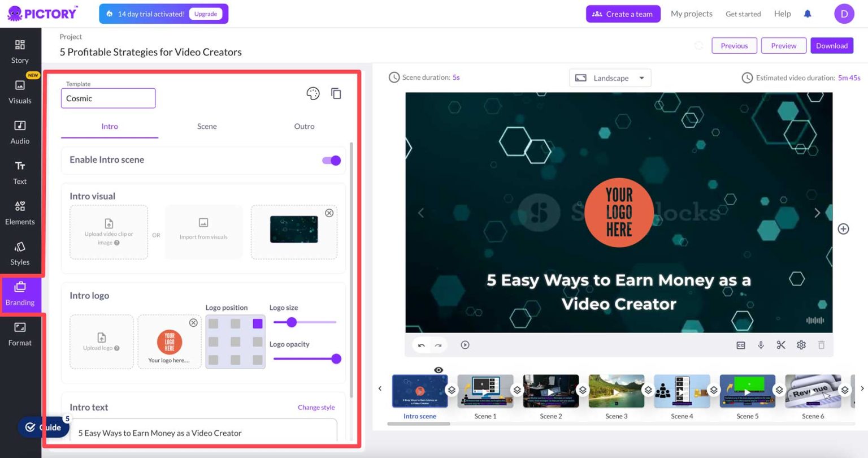
Task: Click the microphone voiceover icon
Action: 761,345
